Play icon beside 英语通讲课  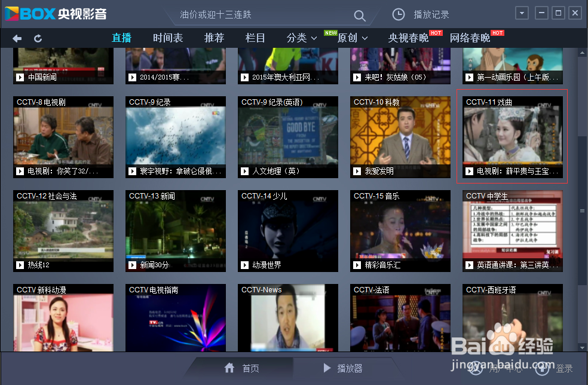coord(469,265)
